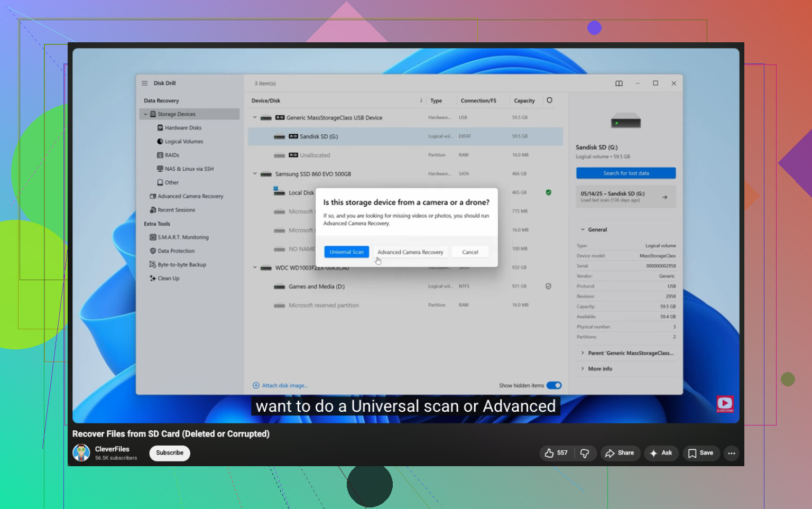Open the Disk Drill hamburger menu

pyautogui.click(x=144, y=83)
